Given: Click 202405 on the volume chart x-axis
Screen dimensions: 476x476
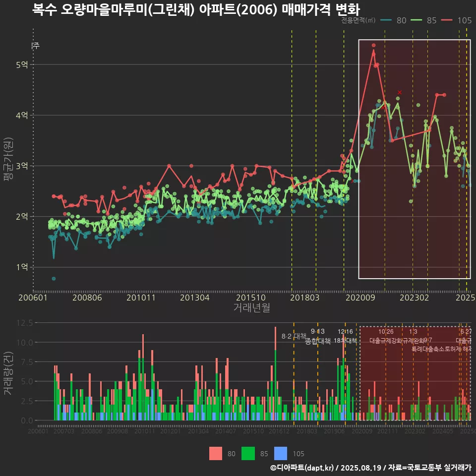Looking at the screenshot, I should point(443,431).
